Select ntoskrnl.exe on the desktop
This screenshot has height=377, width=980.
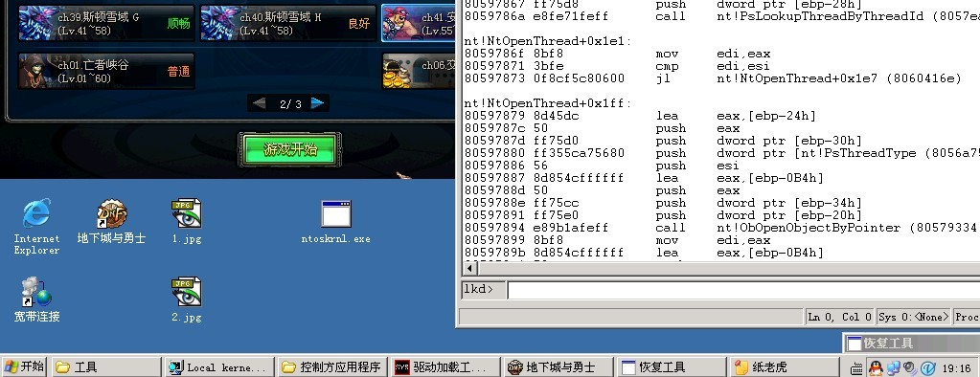tap(335, 222)
